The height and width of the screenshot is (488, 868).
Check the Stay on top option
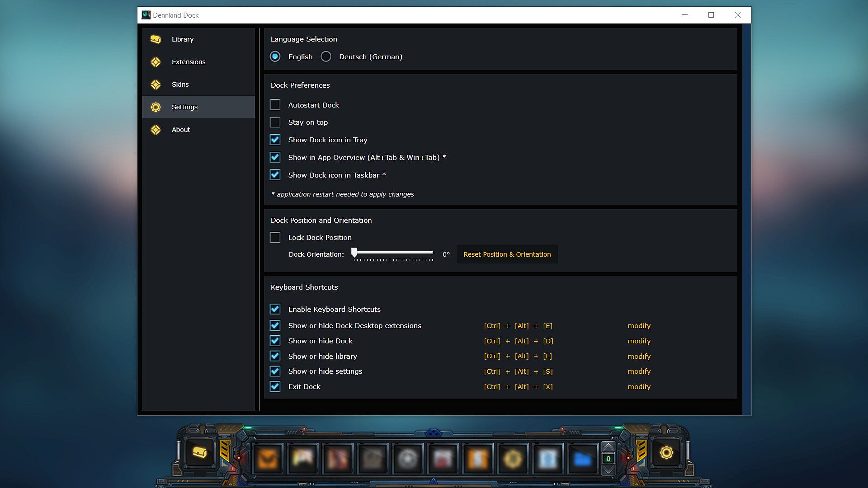(275, 122)
